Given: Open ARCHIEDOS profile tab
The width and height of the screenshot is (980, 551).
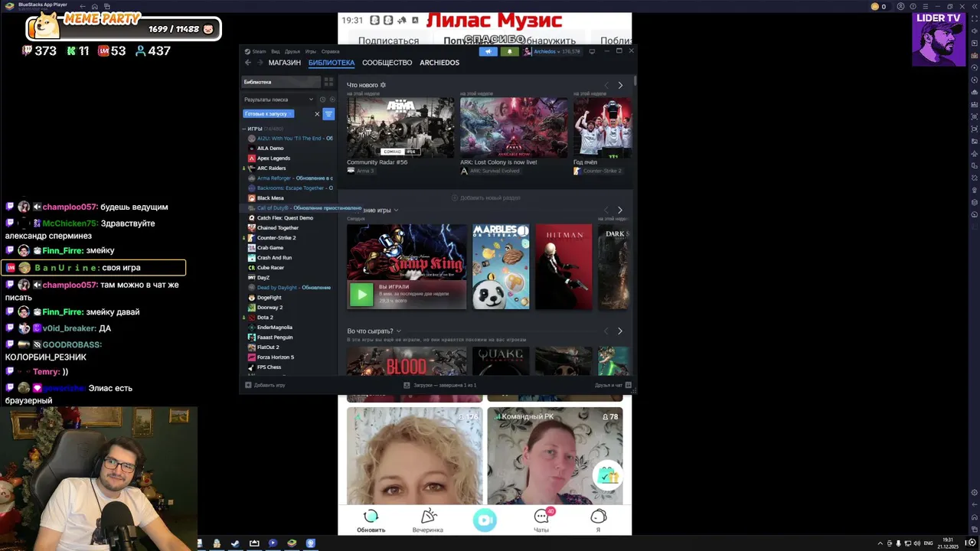Looking at the screenshot, I should coord(439,63).
